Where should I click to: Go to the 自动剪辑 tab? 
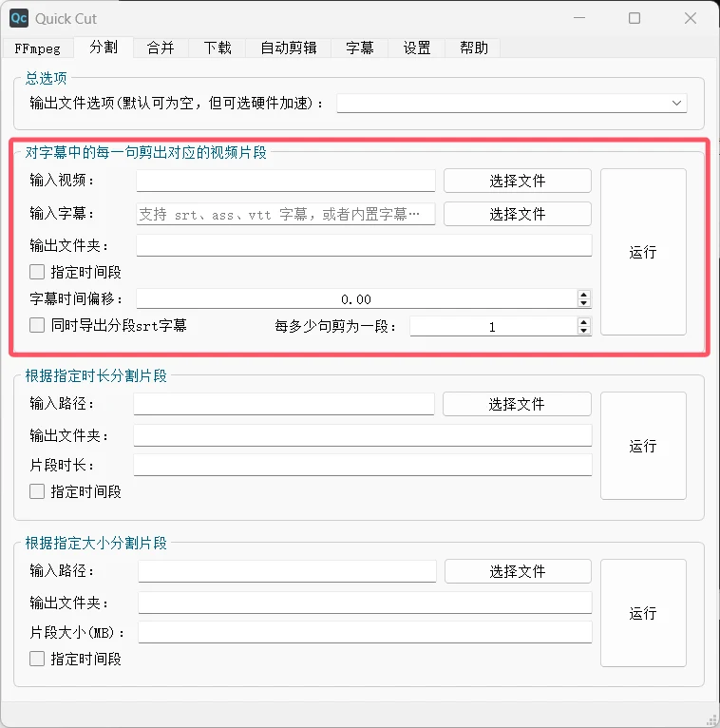(x=289, y=48)
